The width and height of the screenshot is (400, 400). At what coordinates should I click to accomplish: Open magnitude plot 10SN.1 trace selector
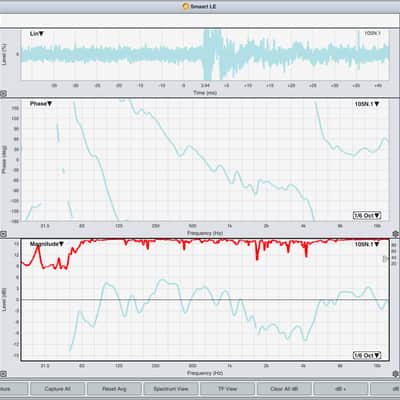(x=367, y=244)
